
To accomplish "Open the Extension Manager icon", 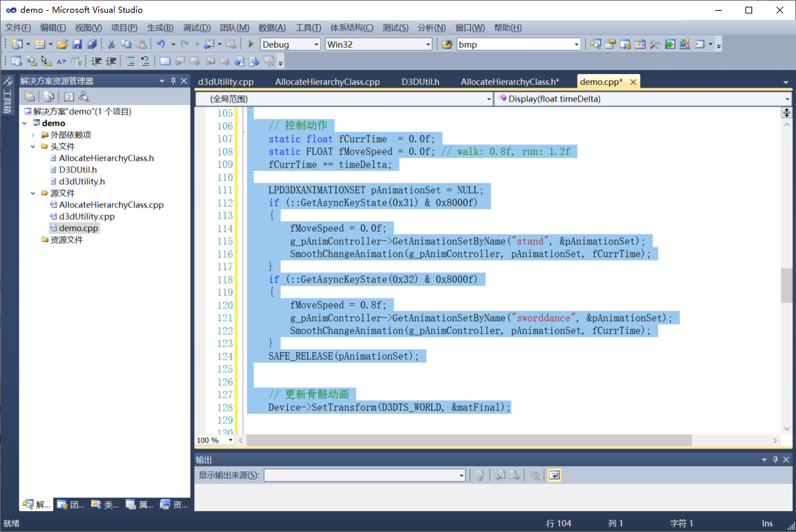I will (x=684, y=44).
